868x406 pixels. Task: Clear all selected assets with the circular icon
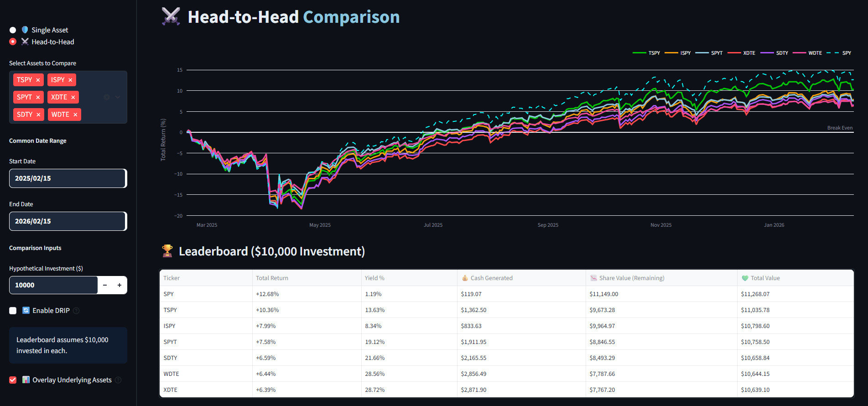(x=107, y=97)
